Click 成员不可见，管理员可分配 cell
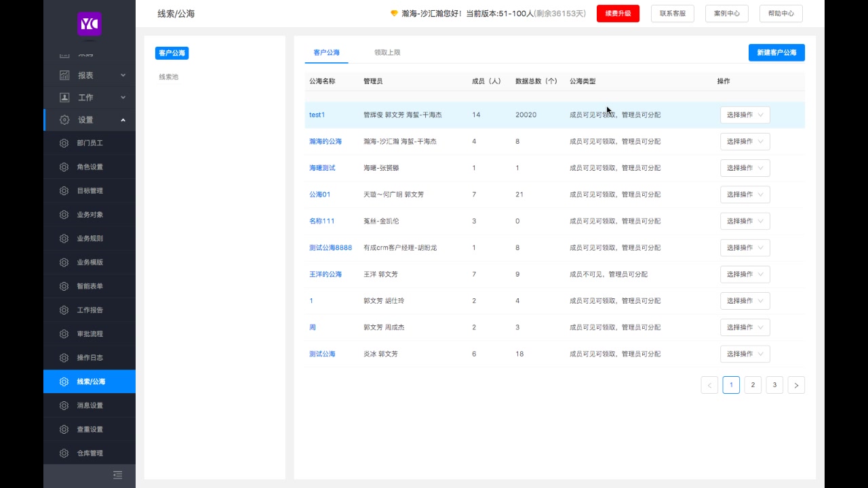868x488 pixels. click(608, 274)
